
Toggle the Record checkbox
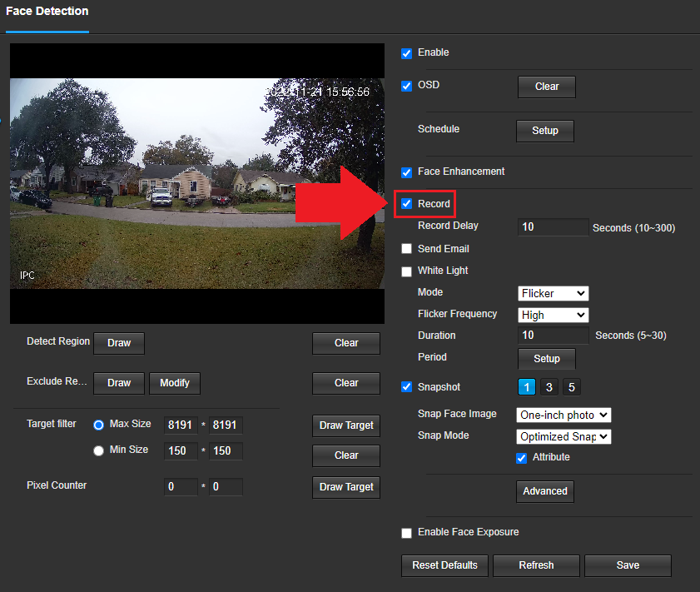(406, 204)
